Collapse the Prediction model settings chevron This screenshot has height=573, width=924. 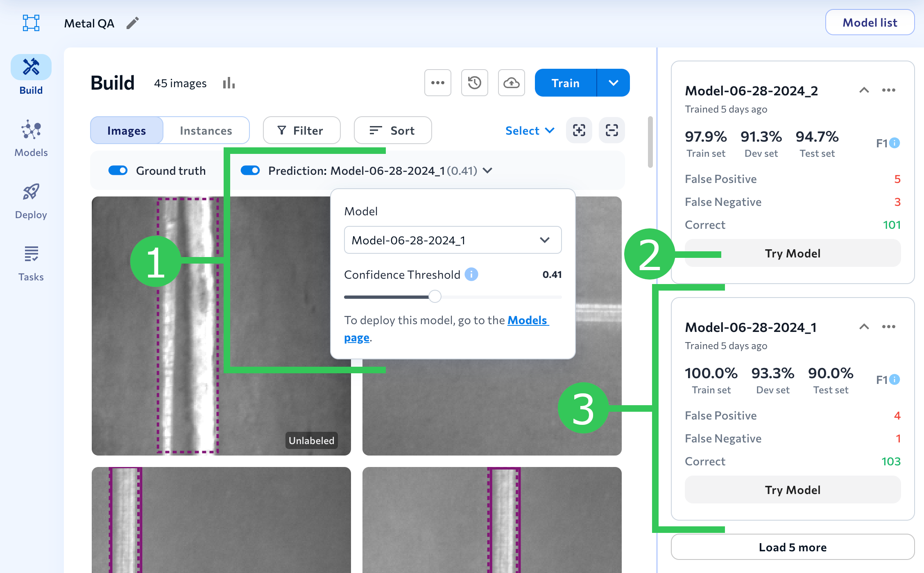pos(487,170)
